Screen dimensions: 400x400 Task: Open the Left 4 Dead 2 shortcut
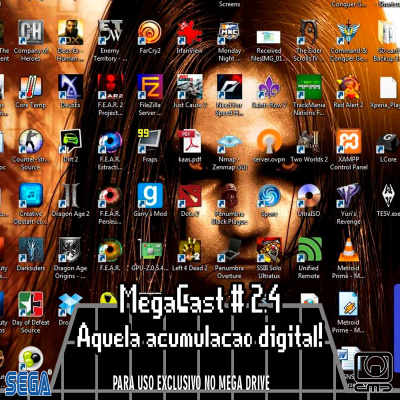click(x=189, y=250)
